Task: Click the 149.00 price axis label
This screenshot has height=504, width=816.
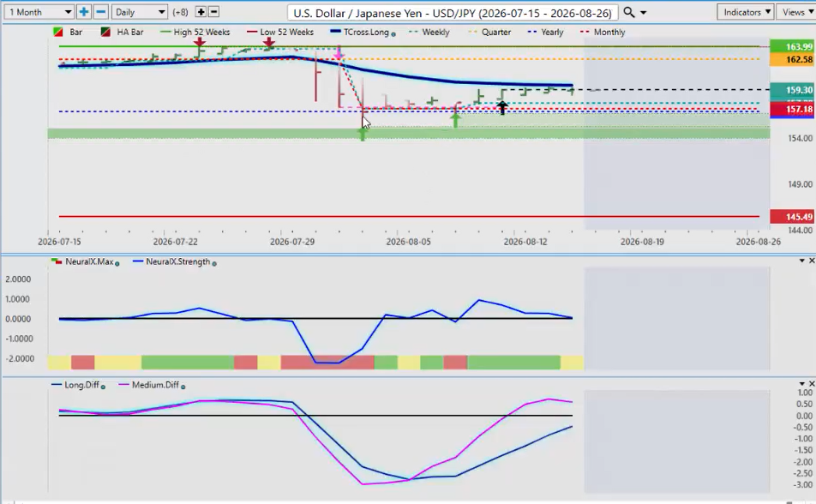Action: tap(800, 184)
